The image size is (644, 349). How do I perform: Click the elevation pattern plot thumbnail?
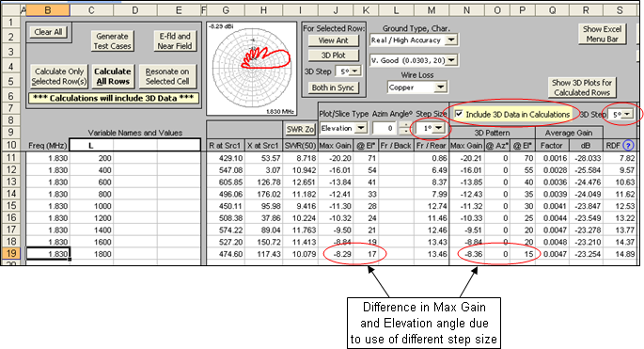click(x=251, y=69)
